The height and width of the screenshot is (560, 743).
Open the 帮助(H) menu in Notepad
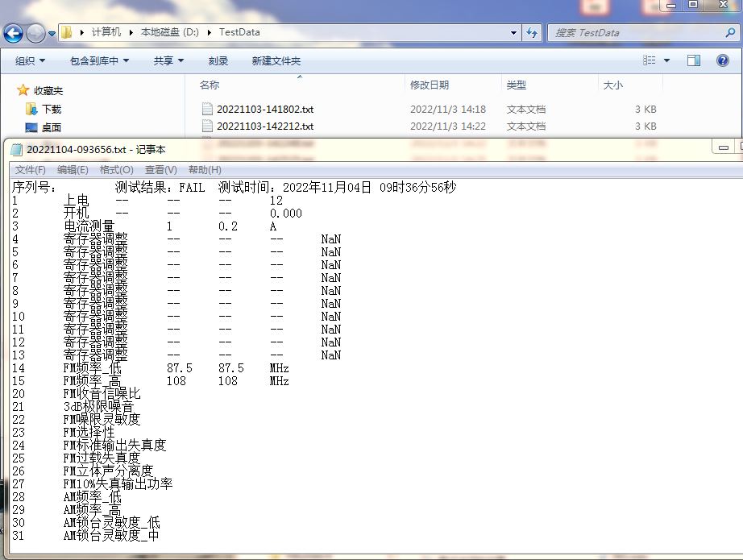(x=205, y=169)
